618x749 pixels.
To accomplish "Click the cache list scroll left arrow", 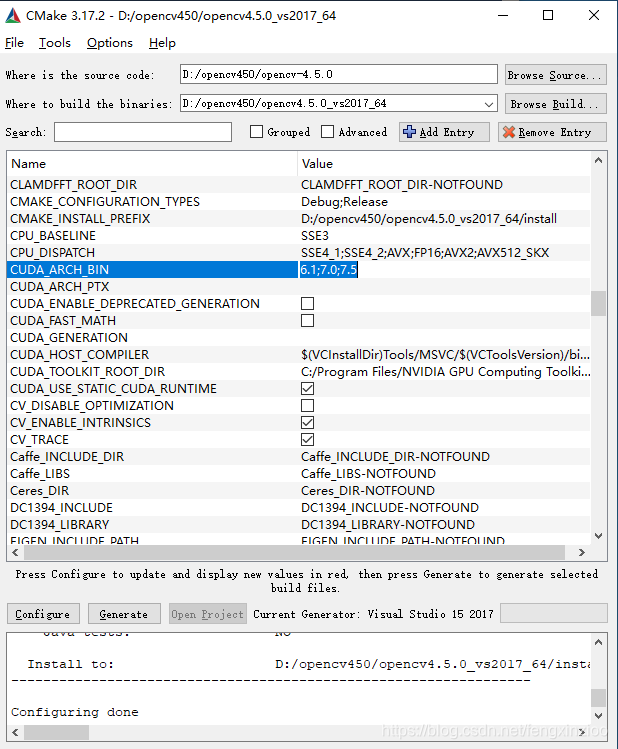I will 15,553.
